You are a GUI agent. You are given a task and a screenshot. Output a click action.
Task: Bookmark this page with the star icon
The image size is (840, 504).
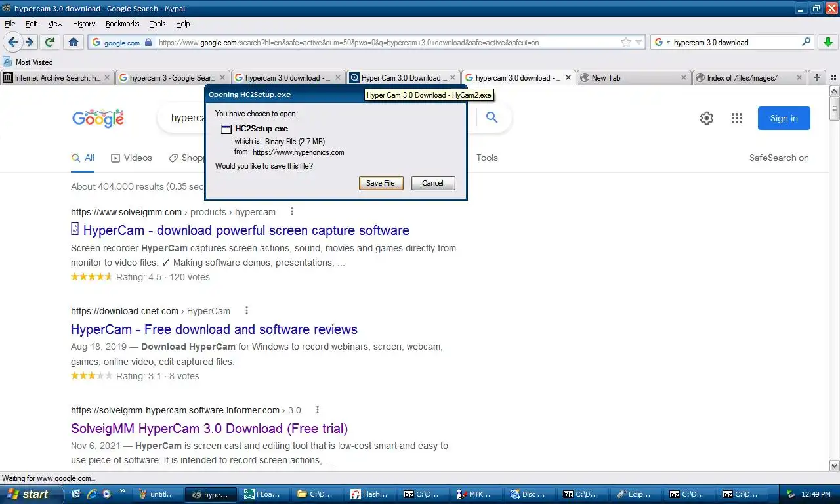click(x=626, y=42)
